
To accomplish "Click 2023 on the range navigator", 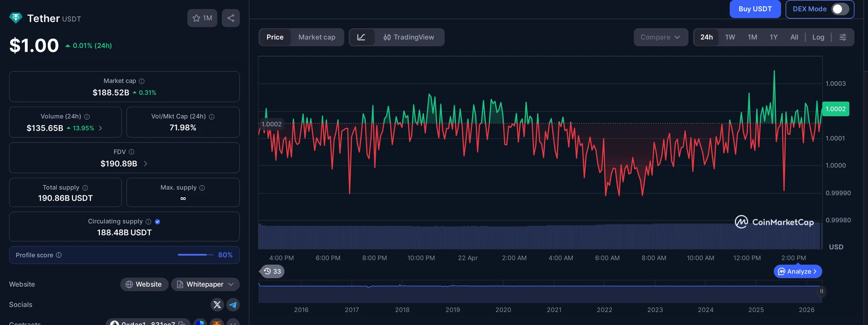I will coord(655,310).
